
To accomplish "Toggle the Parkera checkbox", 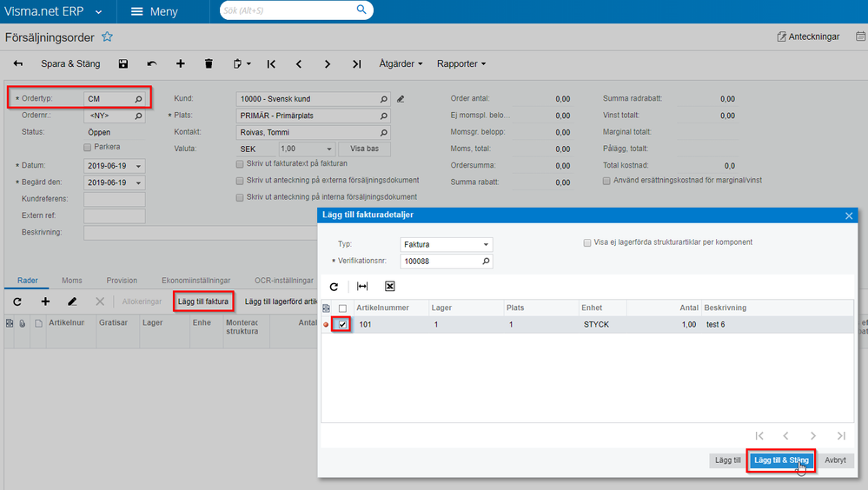I will tap(88, 147).
